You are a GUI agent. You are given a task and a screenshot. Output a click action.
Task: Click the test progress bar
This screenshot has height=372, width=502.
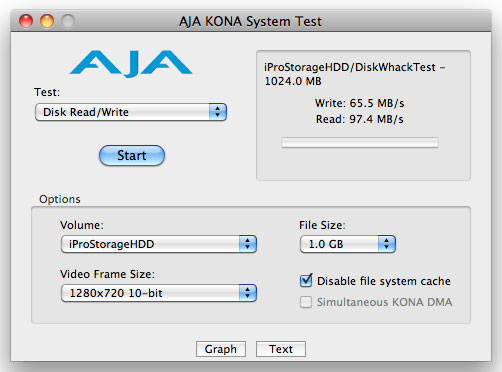click(x=360, y=142)
